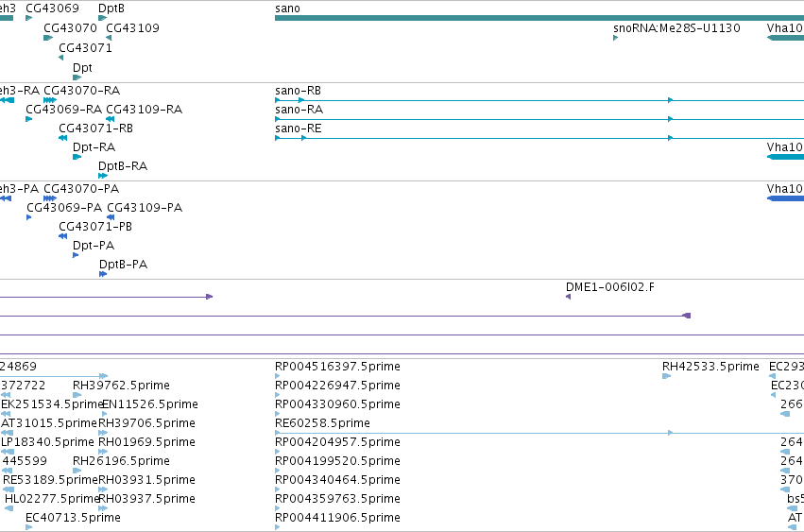This screenshot has width=804, height=532.
Task: Click protein CG43109-PA
Action: tap(145, 208)
